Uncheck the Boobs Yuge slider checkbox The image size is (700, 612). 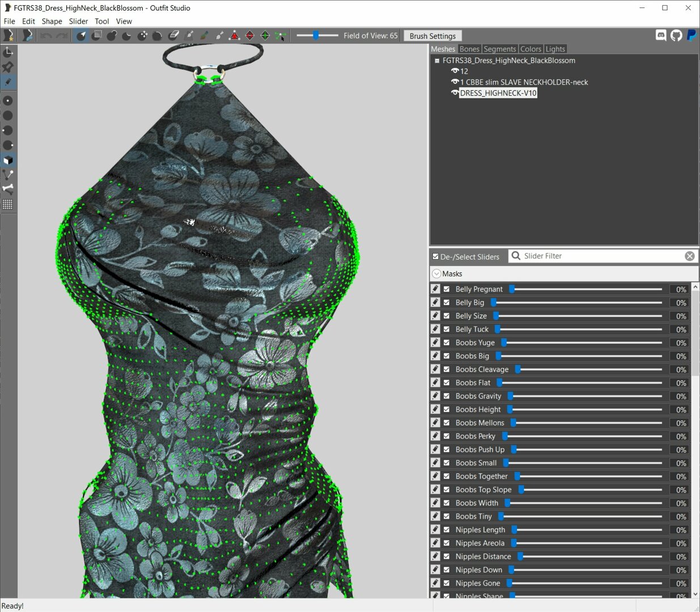(447, 342)
